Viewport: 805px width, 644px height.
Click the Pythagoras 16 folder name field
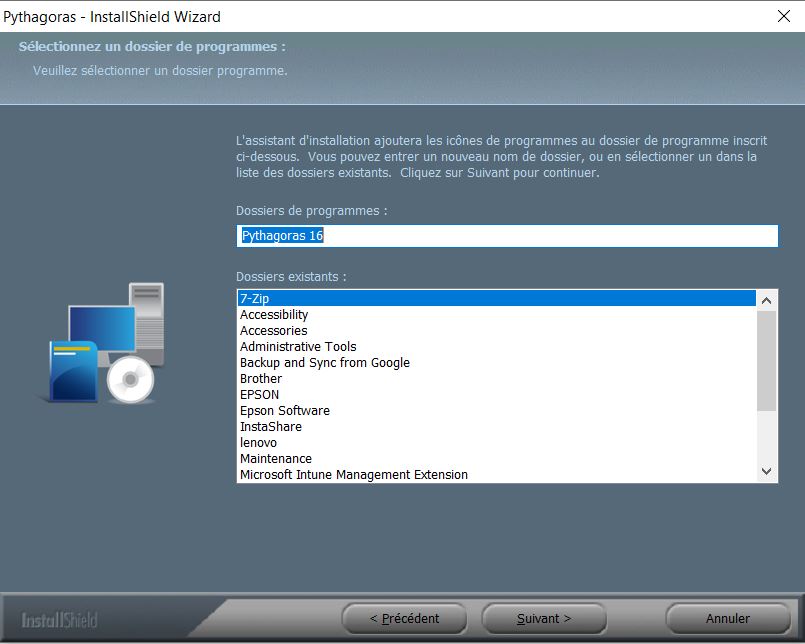507,236
